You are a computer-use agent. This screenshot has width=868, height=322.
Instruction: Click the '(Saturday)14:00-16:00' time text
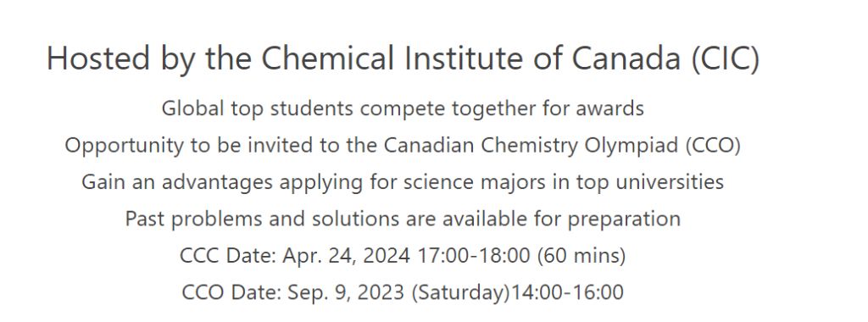(518, 292)
